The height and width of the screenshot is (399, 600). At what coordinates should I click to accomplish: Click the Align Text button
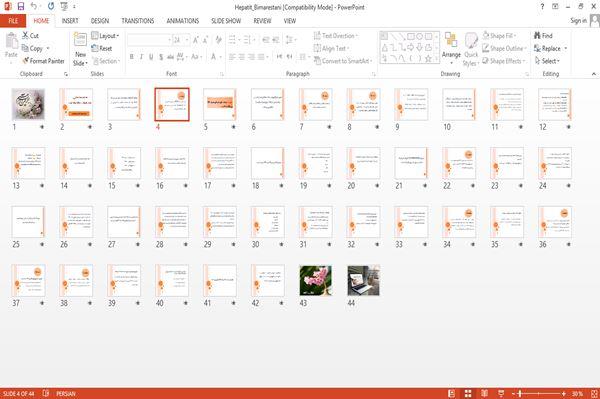331,48
